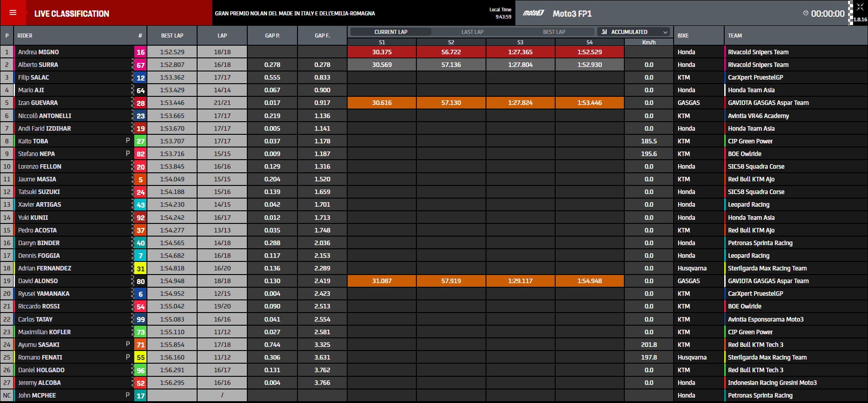868x403 pixels.
Task: Select rider Jaume MASIA
Action: pos(37,179)
